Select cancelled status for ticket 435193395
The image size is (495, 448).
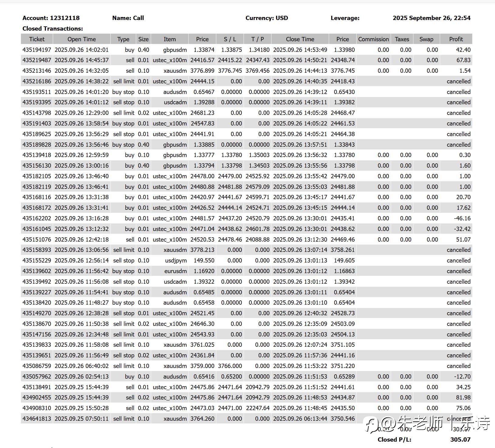click(459, 102)
